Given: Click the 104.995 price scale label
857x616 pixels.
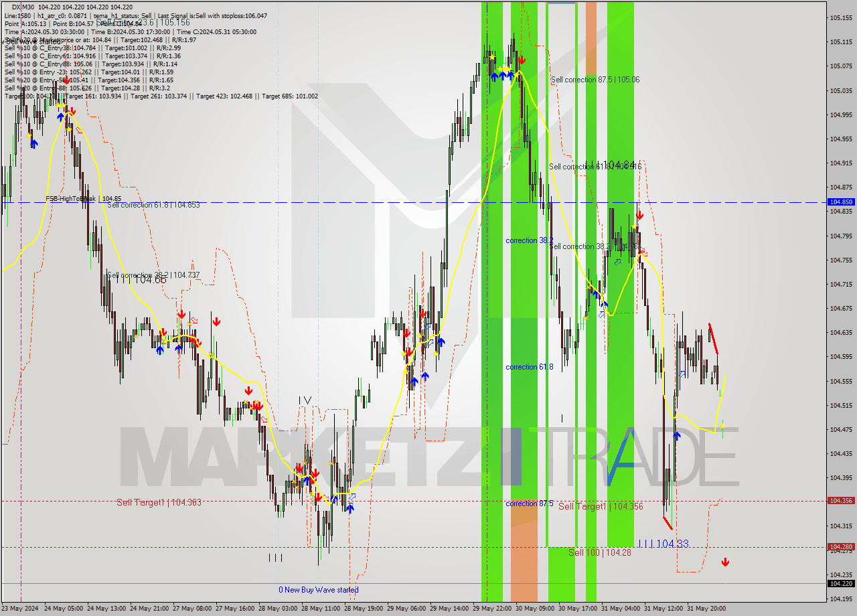Looking at the screenshot, I should [x=840, y=114].
